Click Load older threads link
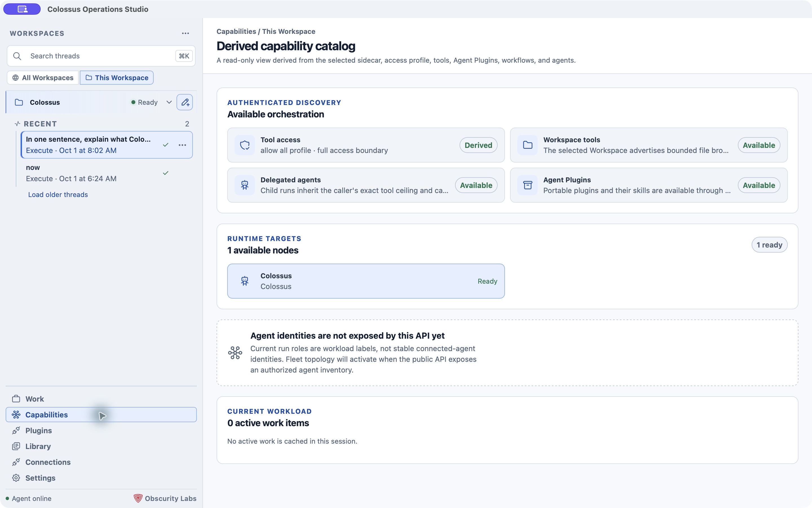This screenshot has height=508, width=812. (58, 194)
